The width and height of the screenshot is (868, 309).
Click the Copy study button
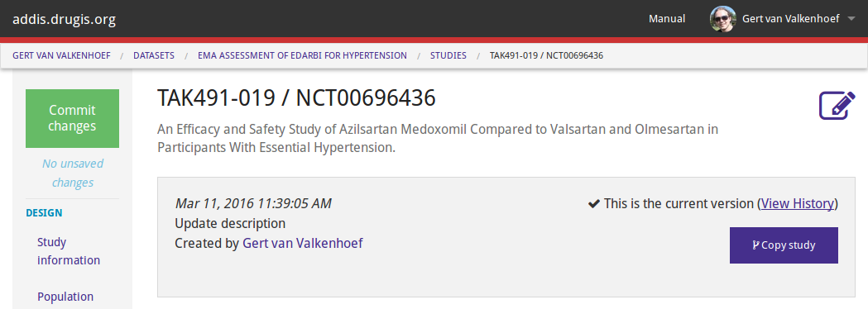(x=784, y=245)
